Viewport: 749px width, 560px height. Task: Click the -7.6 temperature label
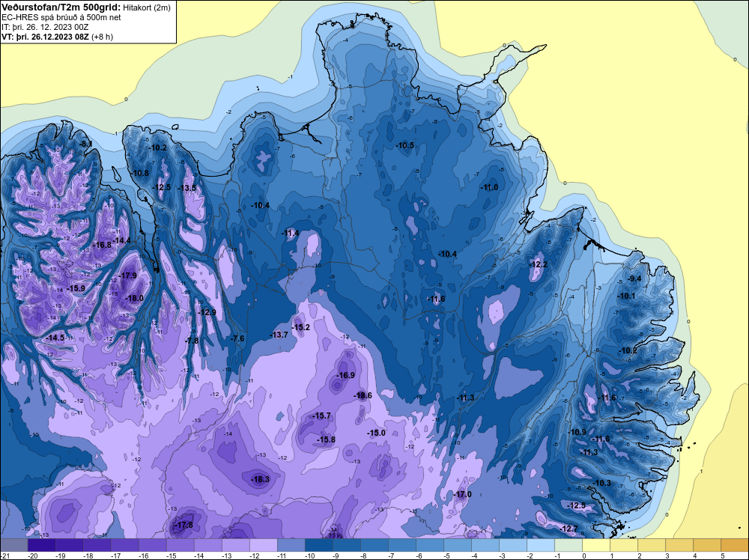[238, 338]
